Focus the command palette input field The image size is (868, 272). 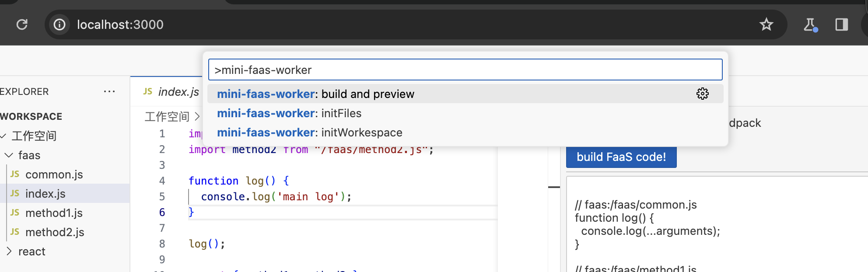click(x=465, y=70)
